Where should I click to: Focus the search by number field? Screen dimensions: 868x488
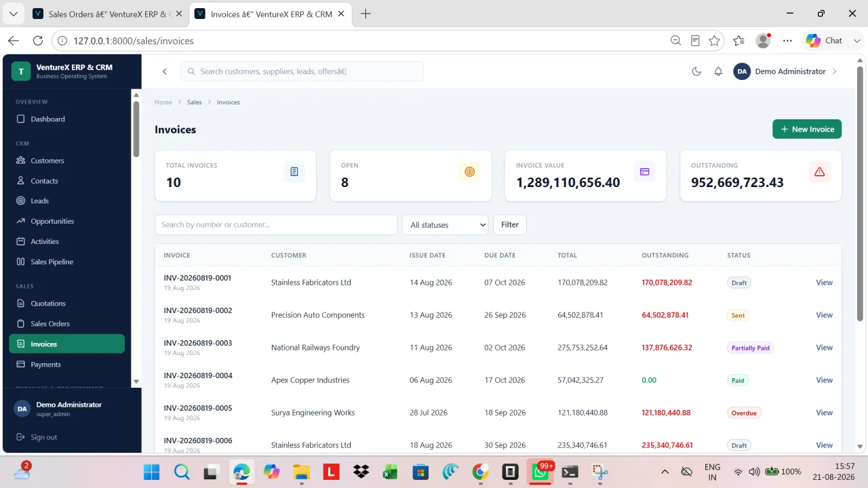(276, 225)
